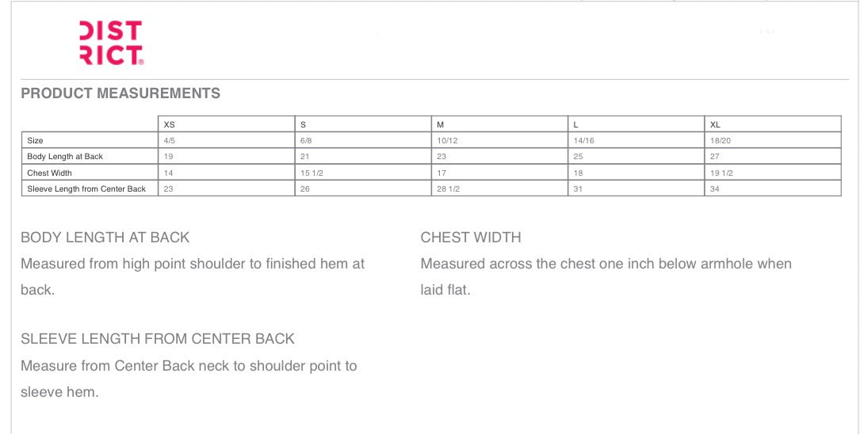Click the 18/20 size cell

coord(720,140)
